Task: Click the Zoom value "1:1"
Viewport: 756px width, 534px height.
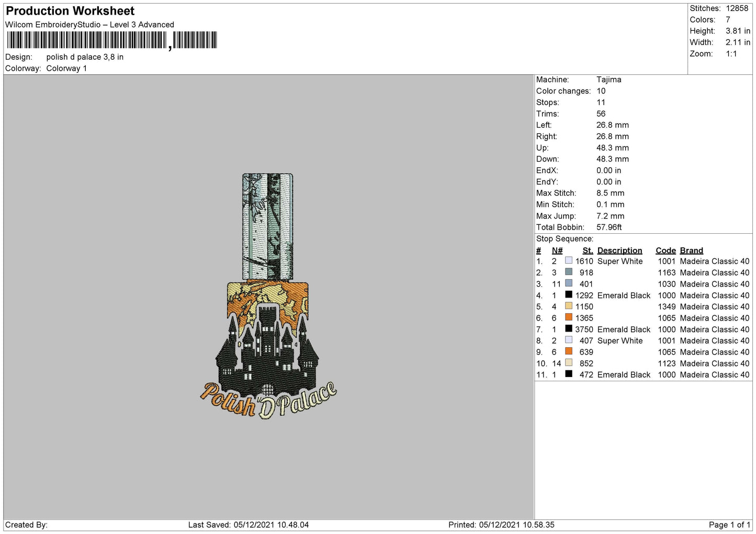Action: coord(731,54)
